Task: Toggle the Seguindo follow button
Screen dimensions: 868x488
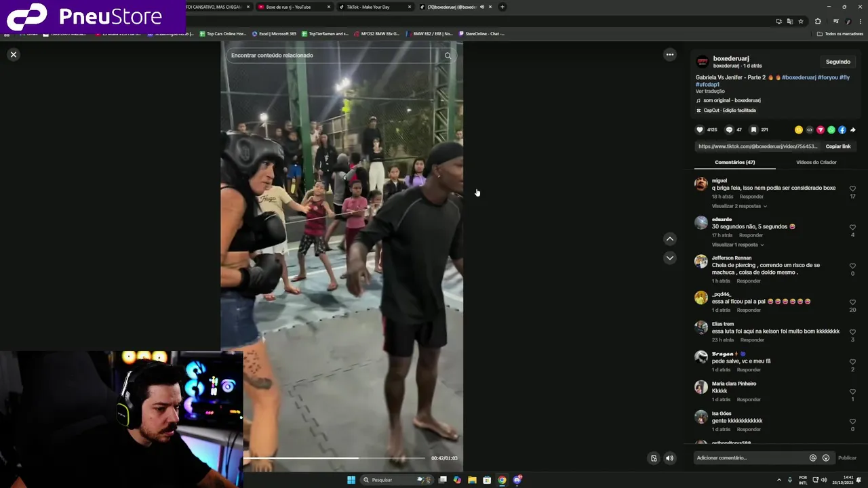Action: point(837,62)
